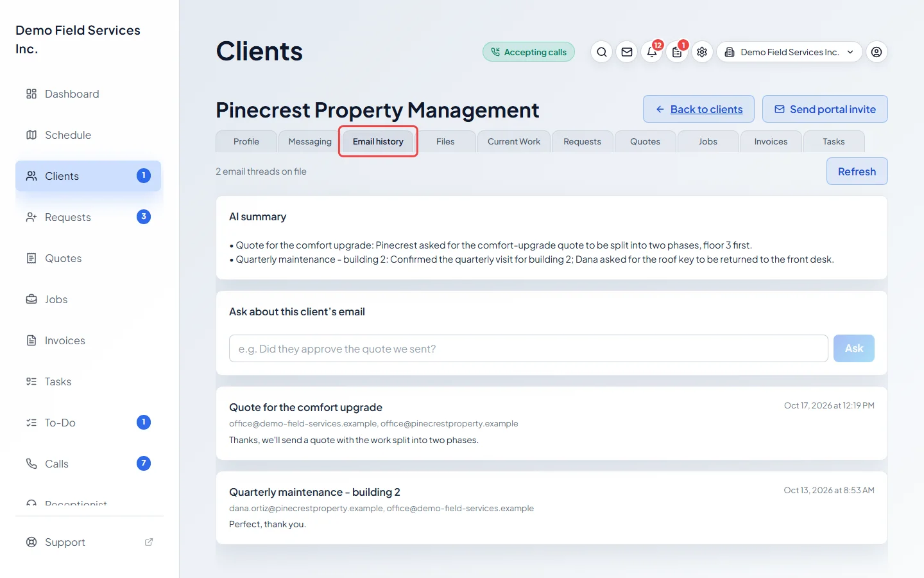924x578 pixels.
Task: Open the settings gear icon
Action: point(702,52)
